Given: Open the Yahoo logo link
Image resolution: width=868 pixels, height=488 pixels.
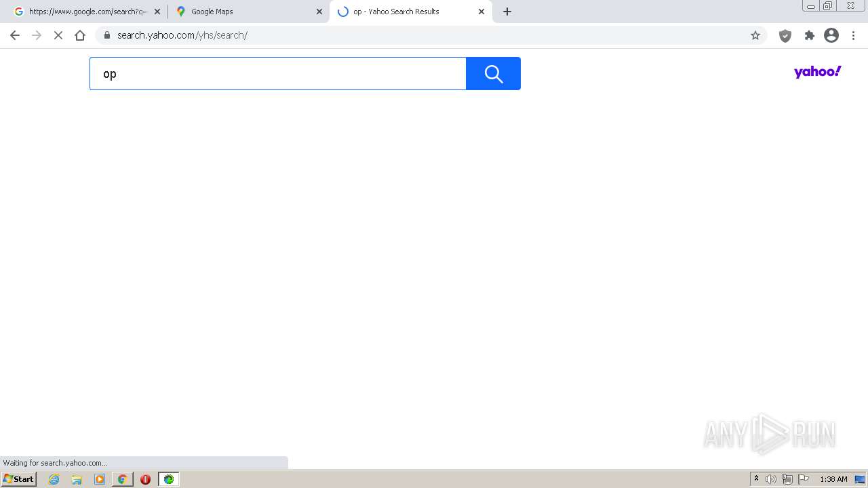Looking at the screenshot, I should (x=817, y=72).
